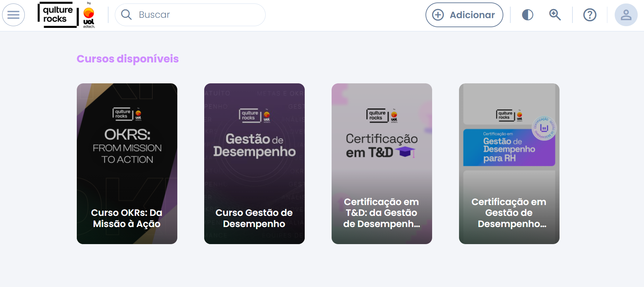Open the user profile avatar
Viewport: 644px width, 287px height.
click(x=626, y=15)
